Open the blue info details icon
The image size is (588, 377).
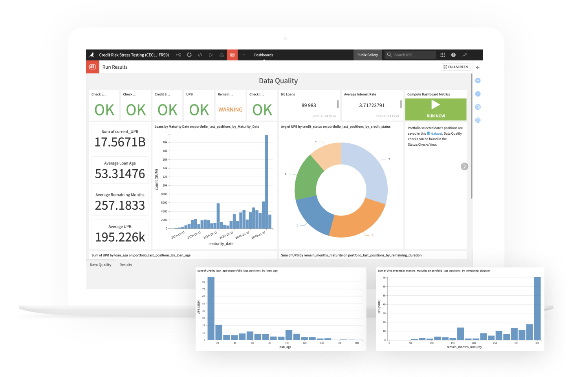point(478,94)
